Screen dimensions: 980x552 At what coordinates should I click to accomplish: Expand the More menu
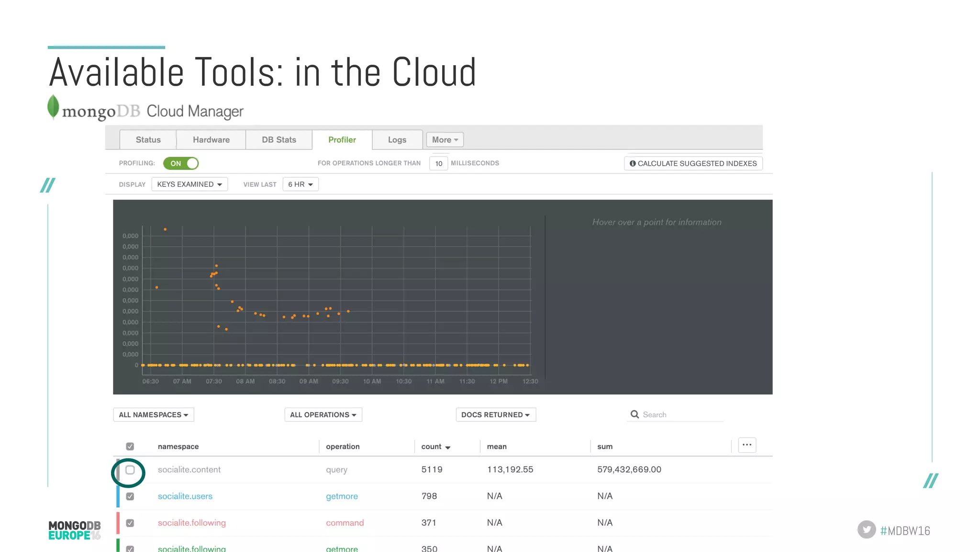(445, 140)
